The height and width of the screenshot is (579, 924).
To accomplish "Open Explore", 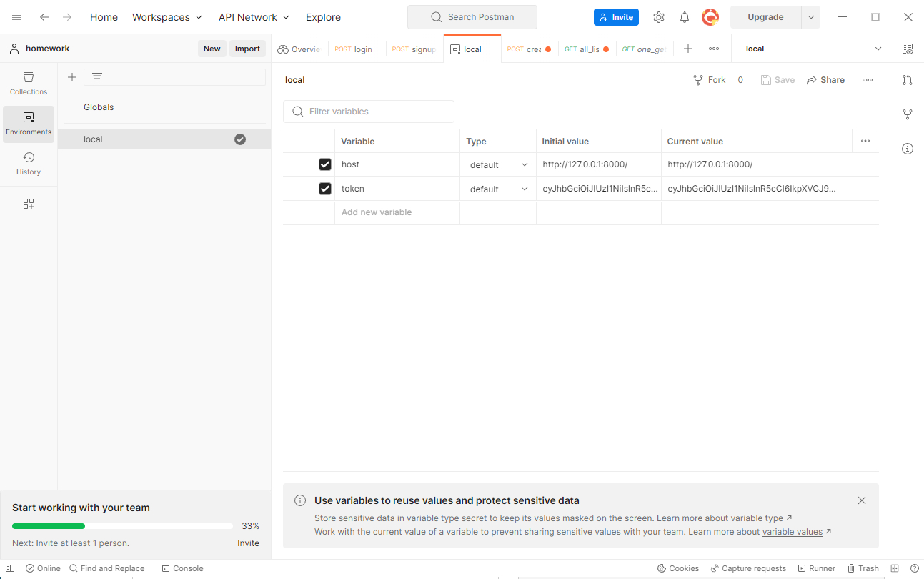I will [323, 17].
